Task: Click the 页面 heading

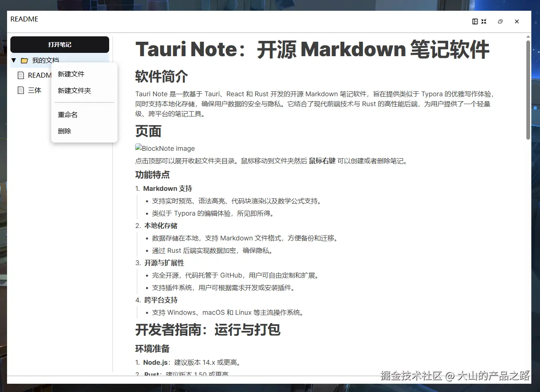Action: (148, 131)
